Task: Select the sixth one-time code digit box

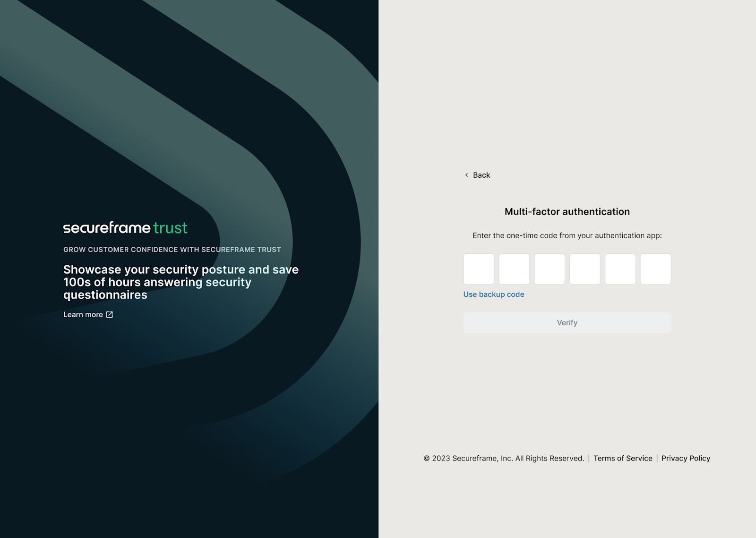Action: 656,269
